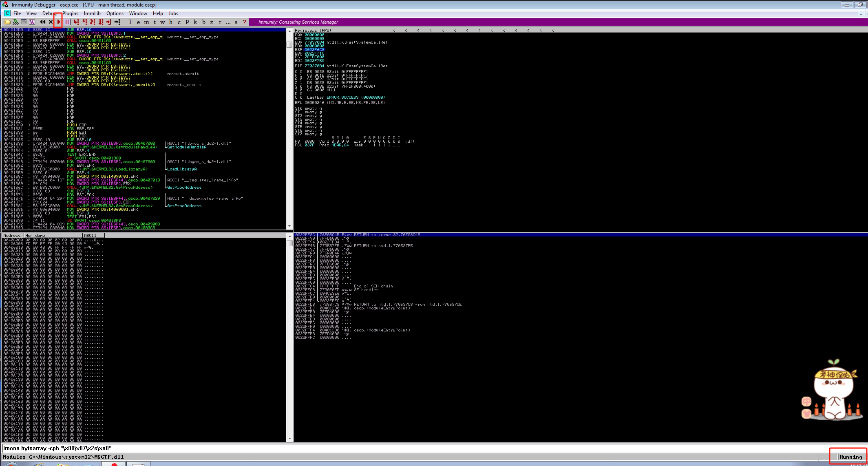
Task: Open Hardware breakpoints with 'z' button
Action: pyautogui.click(x=212, y=22)
